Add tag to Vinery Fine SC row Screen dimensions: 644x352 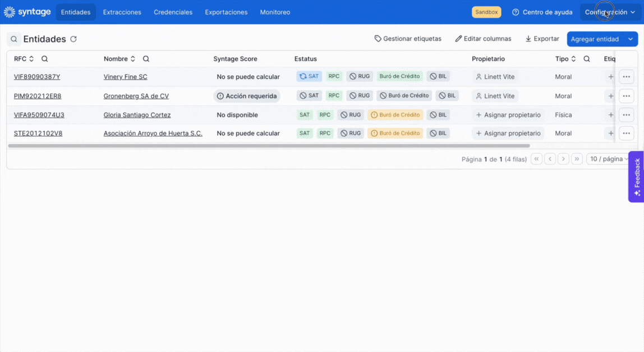point(610,77)
